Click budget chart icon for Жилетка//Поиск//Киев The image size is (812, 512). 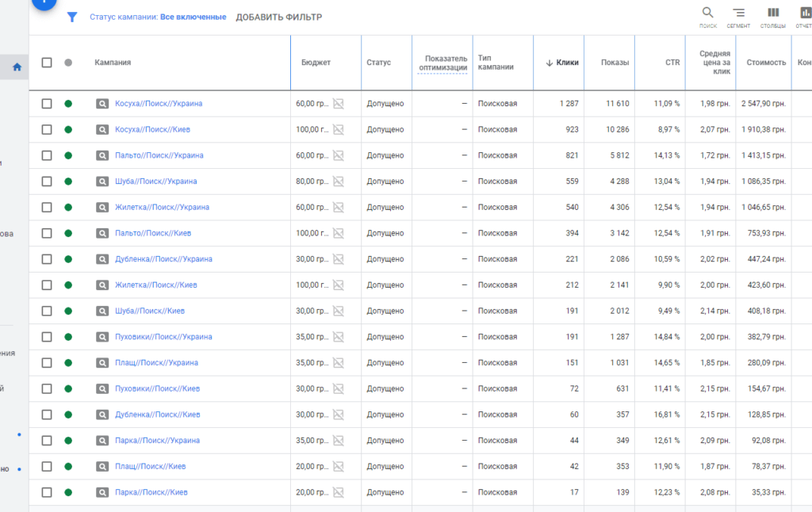tap(338, 285)
